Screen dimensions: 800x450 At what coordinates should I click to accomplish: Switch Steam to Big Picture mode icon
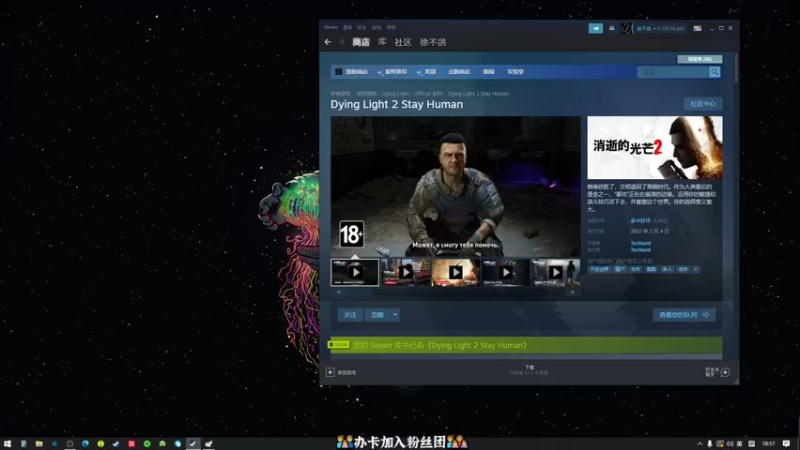697,29
